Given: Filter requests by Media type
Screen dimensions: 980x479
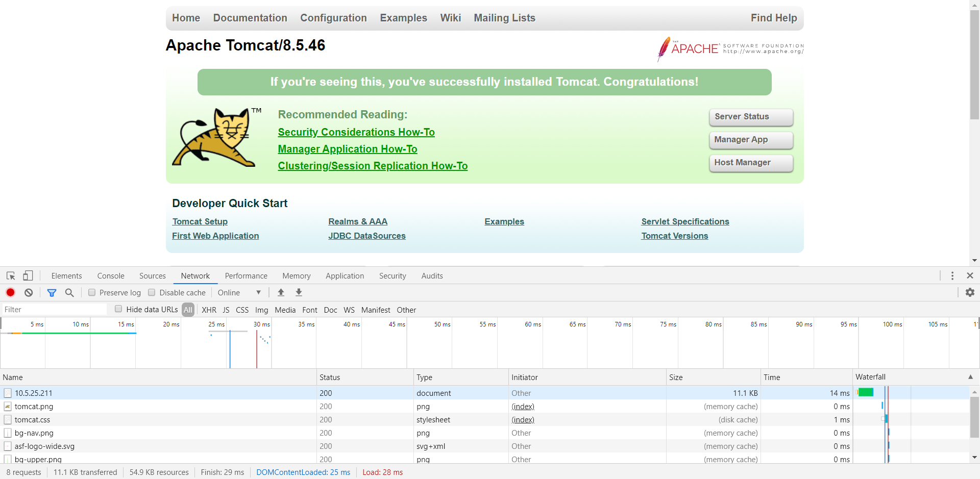Looking at the screenshot, I should 285,310.
